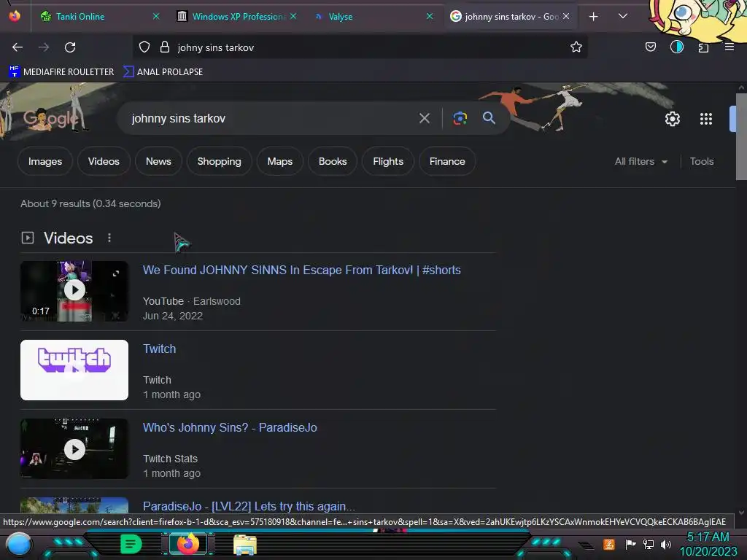Open a new tab with the plus button
This screenshot has height=560, width=747.
pos(593,17)
